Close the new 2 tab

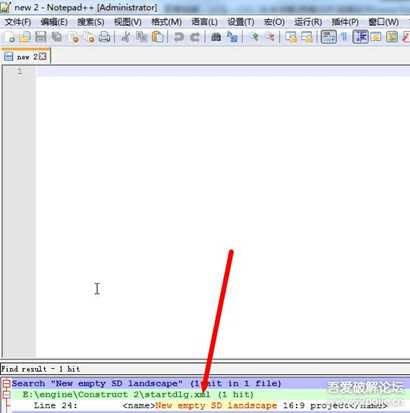tap(43, 56)
